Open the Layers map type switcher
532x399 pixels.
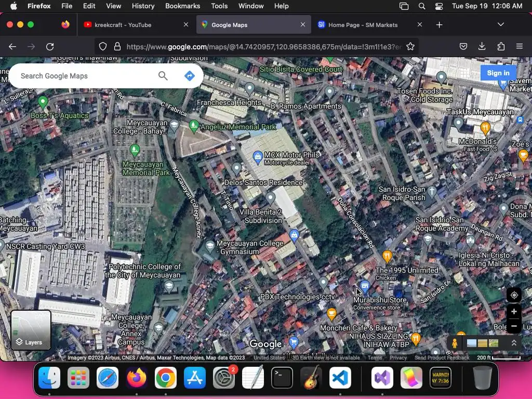click(31, 330)
